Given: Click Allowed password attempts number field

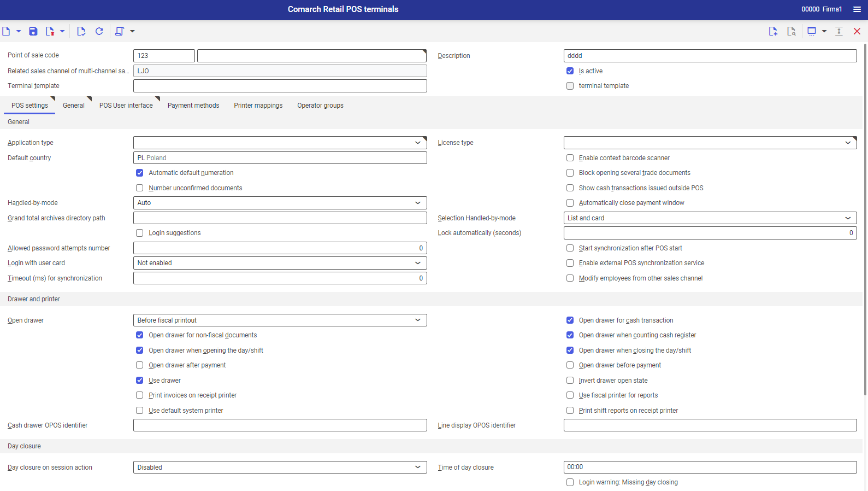Looking at the screenshot, I should click(280, 248).
